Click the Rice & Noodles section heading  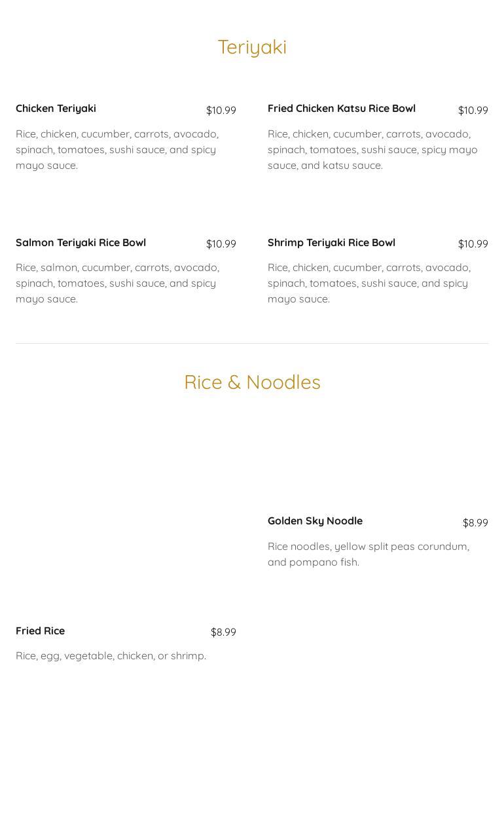[252, 382]
